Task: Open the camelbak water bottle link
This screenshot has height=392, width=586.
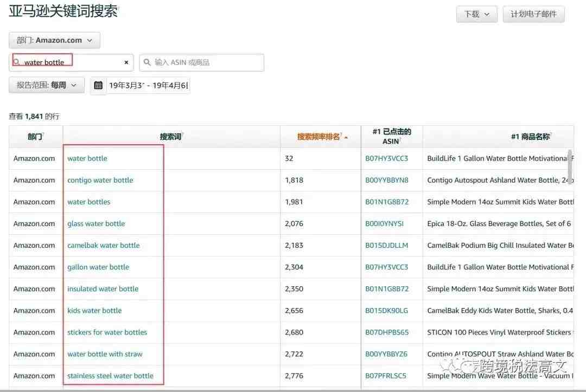Action: coord(104,245)
